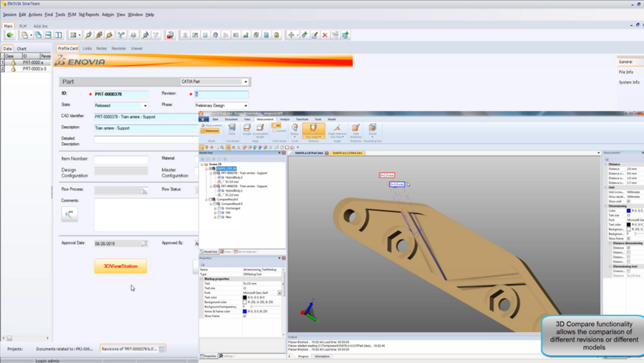The image size is (644, 363).
Task: Open the State dropdown showing Released
Action: [145, 105]
